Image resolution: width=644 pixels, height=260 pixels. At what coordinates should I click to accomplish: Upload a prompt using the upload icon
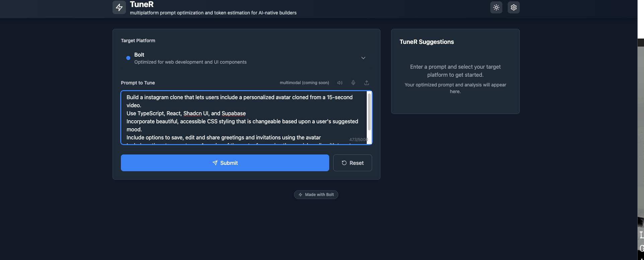[366, 82]
